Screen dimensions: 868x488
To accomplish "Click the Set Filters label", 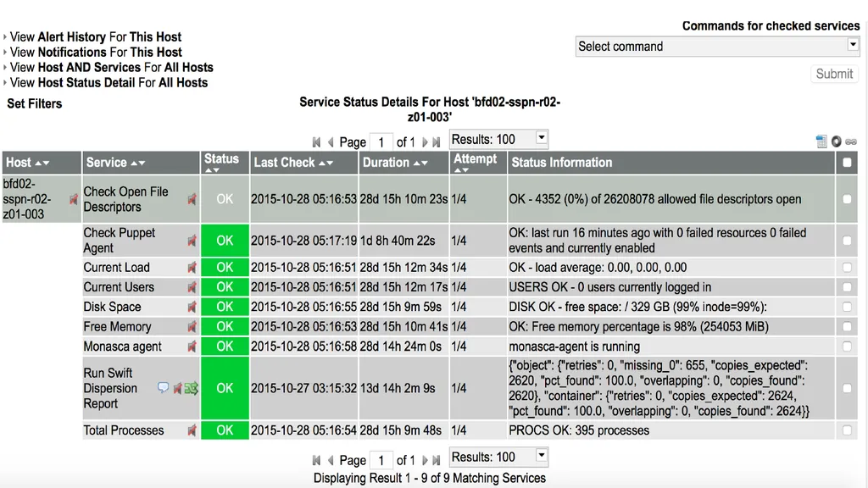I will click(x=34, y=104).
